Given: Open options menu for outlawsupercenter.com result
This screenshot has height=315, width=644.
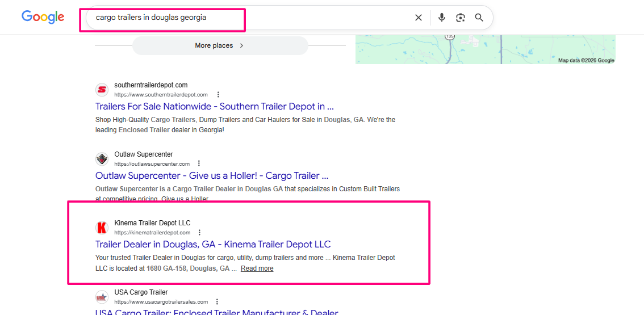Looking at the screenshot, I should tap(199, 163).
